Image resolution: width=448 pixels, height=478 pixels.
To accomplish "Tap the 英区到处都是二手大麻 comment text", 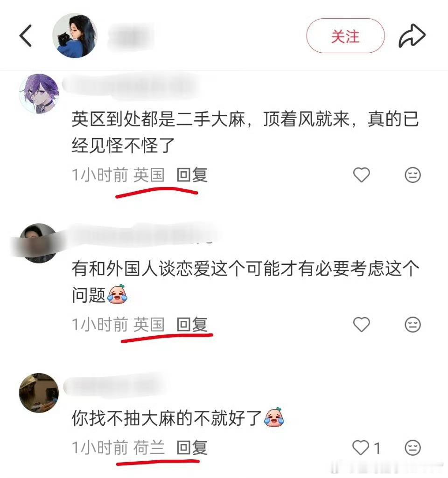I will coord(245,132).
